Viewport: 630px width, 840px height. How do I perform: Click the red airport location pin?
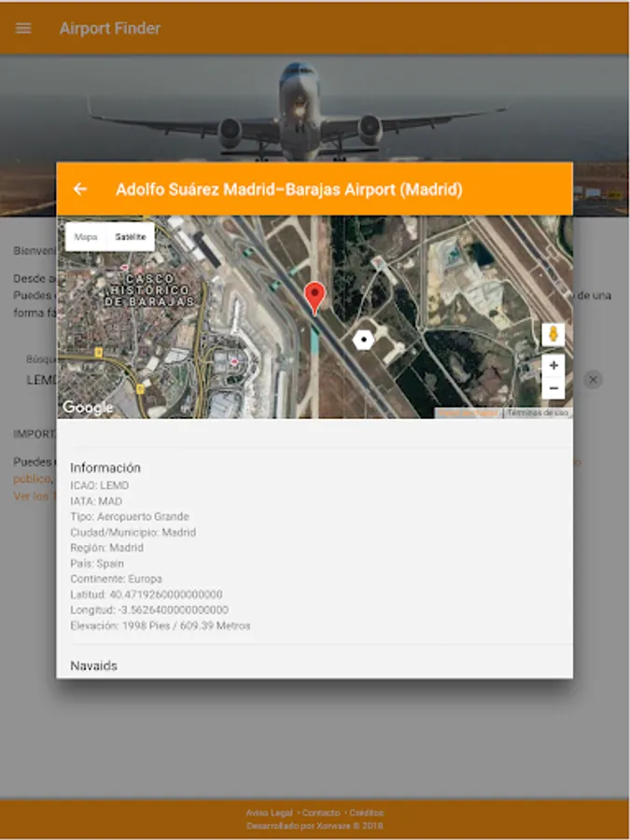pyautogui.click(x=315, y=299)
